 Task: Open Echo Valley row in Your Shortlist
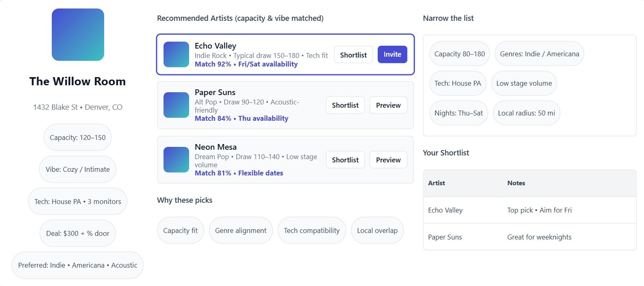pyautogui.click(x=529, y=210)
